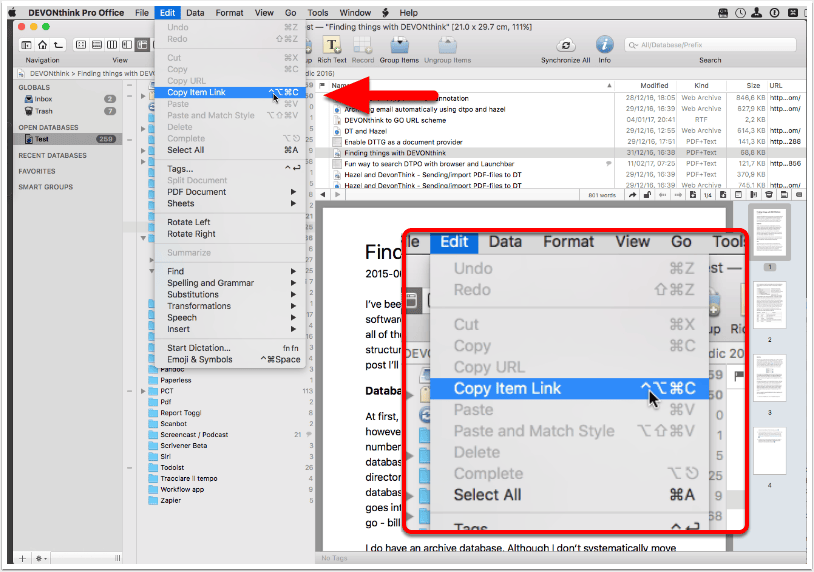This screenshot has width=814, height=572.
Task: Select the Paperless group folder
Action: pos(175,380)
